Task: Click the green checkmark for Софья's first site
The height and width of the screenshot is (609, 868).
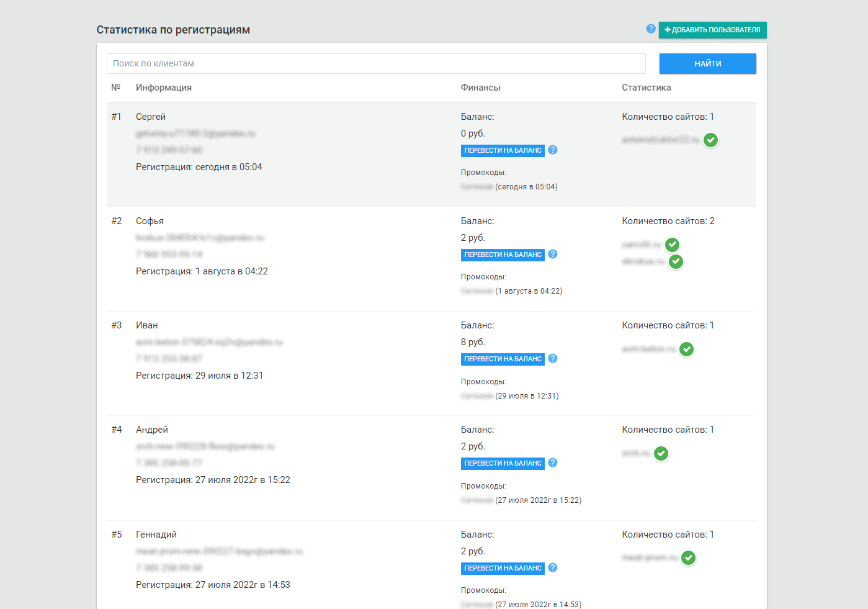Action: tap(673, 245)
